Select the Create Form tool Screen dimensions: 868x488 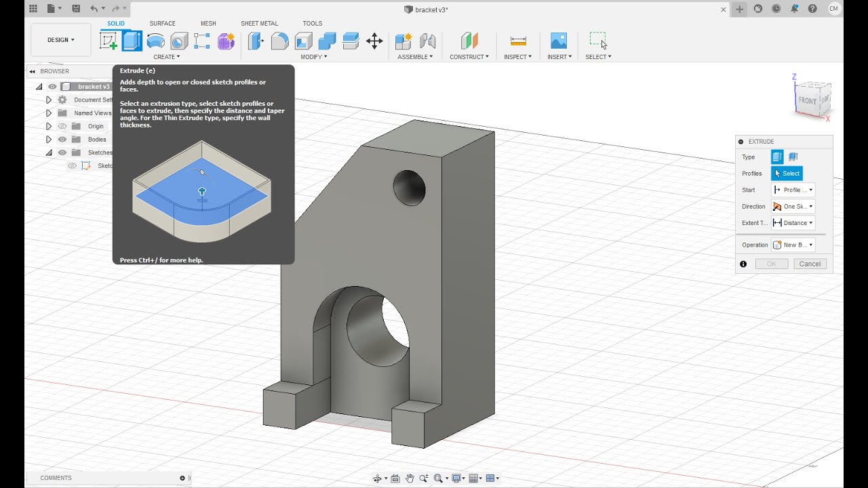[226, 41]
